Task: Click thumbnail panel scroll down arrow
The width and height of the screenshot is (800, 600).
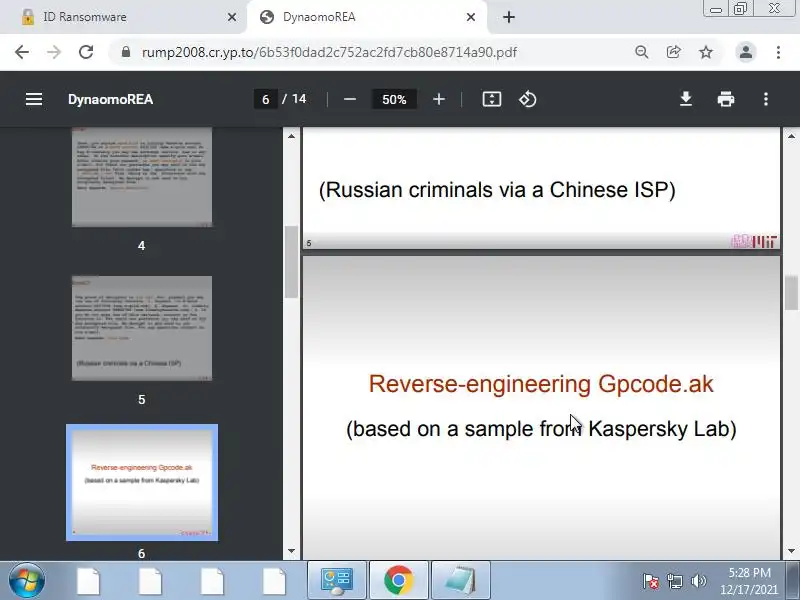Action: pyautogui.click(x=291, y=551)
